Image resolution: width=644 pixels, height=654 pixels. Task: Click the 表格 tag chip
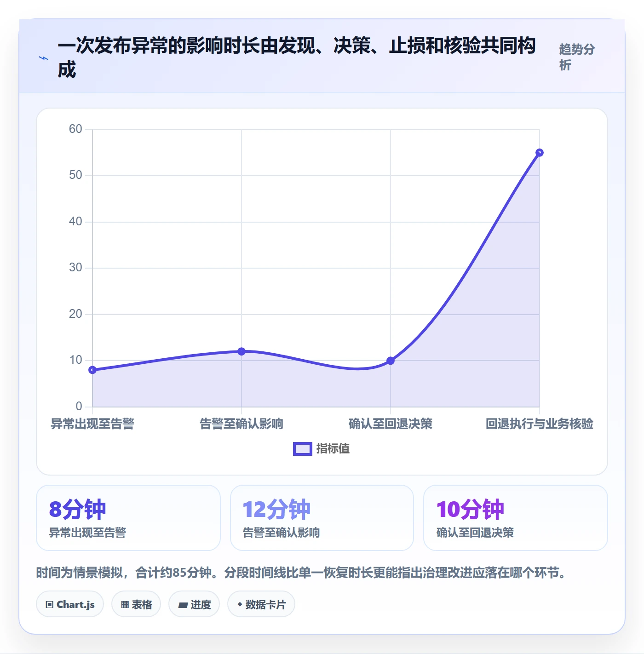coord(136,604)
